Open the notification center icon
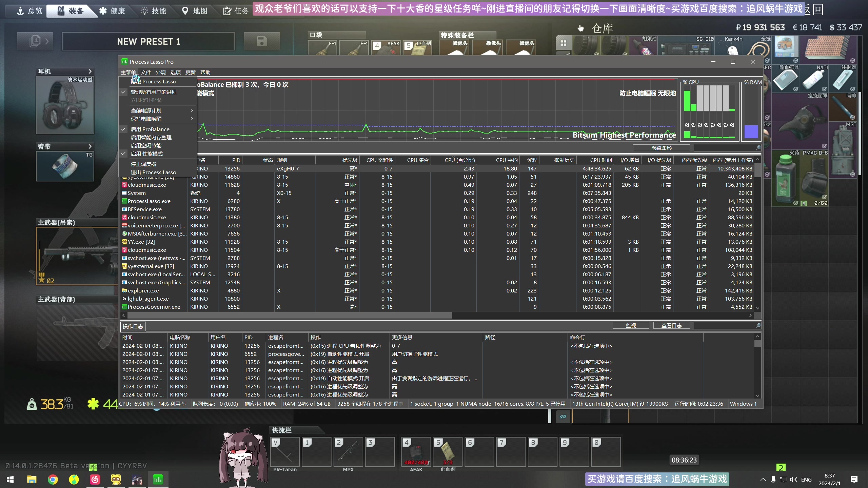The height and width of the screenshot is (488, 868). (x=854, y=479)
